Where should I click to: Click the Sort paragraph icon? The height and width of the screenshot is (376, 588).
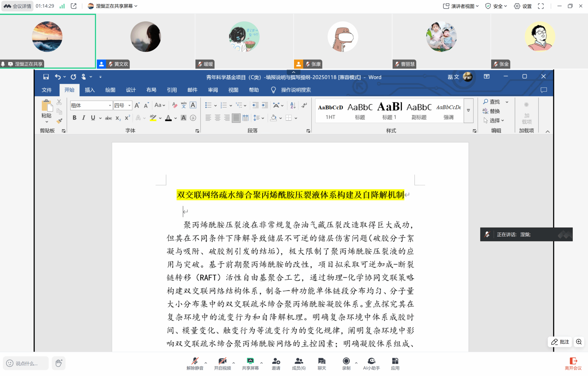click(x=293, y=105)
